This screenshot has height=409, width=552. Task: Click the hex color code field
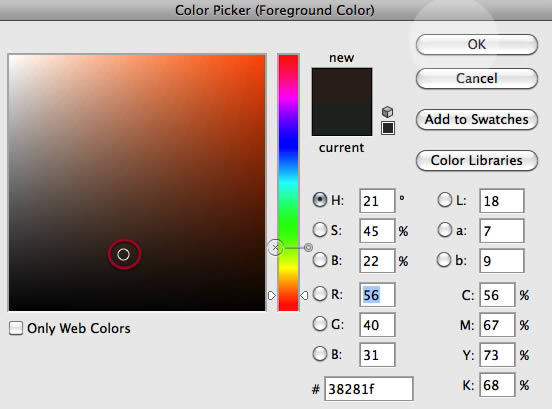[369, 389]
